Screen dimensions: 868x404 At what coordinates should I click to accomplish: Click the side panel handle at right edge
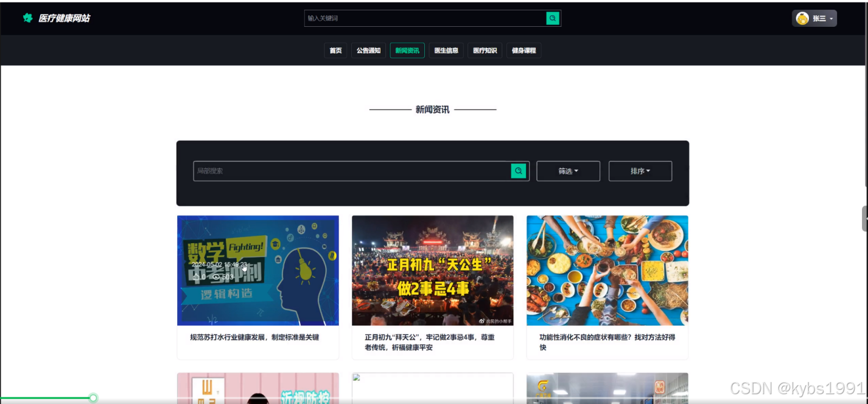tap(865, 219)
